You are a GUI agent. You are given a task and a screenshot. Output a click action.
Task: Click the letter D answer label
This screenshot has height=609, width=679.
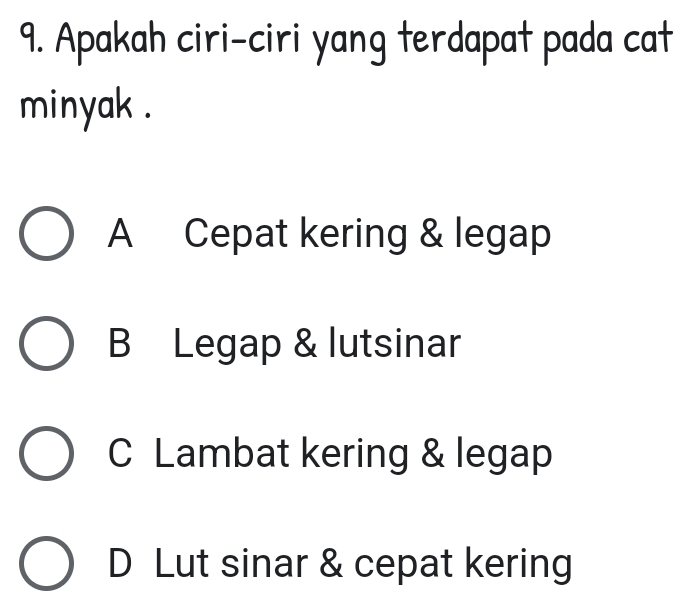120,565
